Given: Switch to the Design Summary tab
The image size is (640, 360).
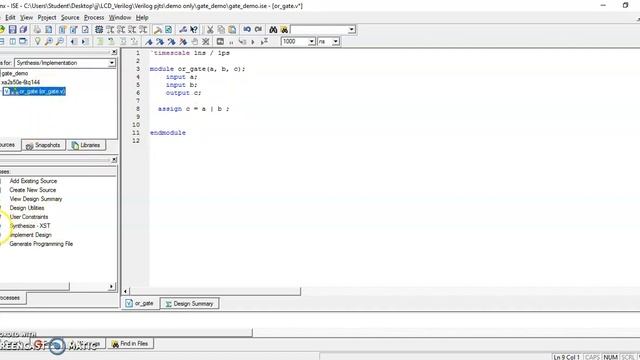Looking at the screenshot, I should tap(189, 304).
